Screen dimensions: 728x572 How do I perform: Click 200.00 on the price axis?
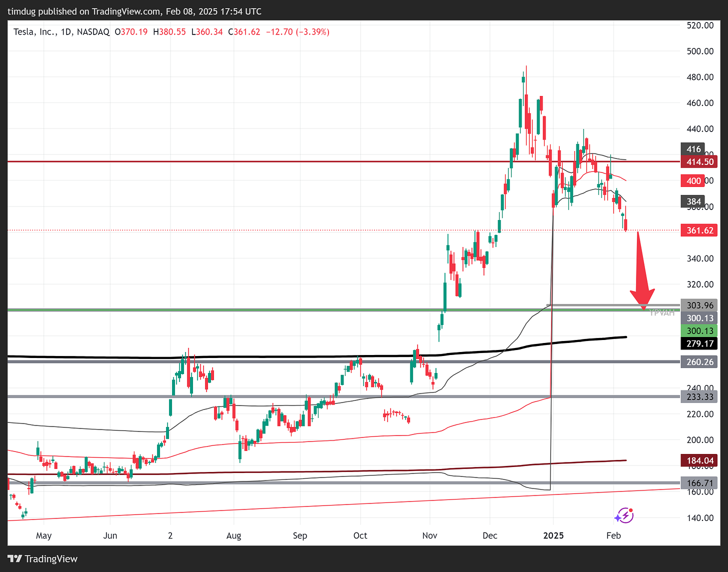click(700, 440)
